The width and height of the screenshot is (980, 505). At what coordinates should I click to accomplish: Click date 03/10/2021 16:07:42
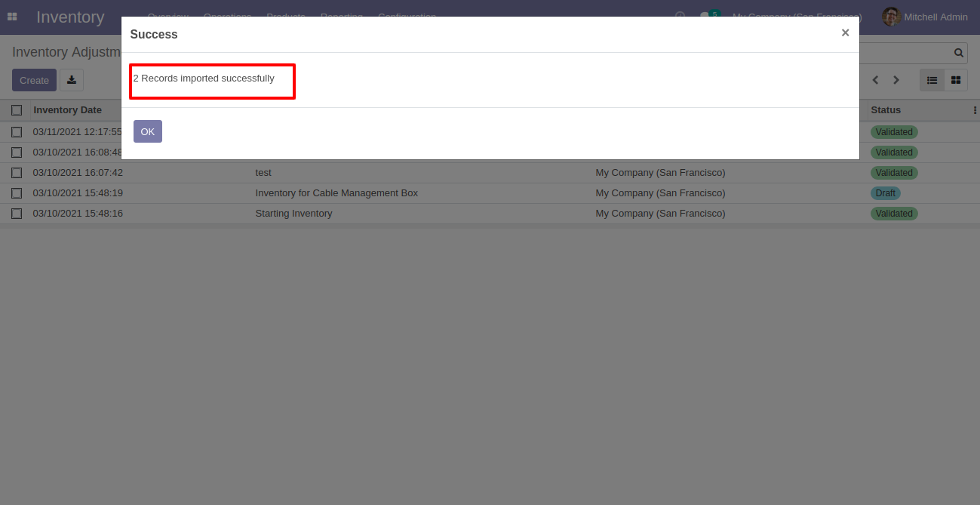78,173
